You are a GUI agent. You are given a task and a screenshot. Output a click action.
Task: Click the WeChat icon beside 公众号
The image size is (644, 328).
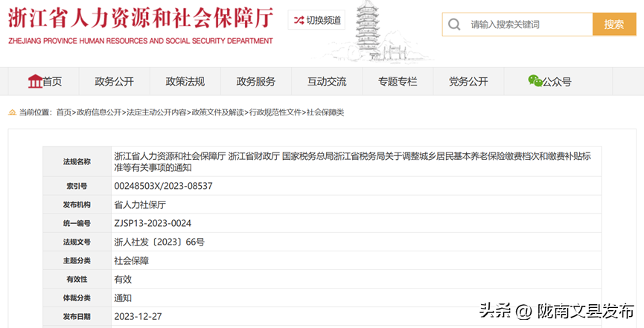[x=535, y=81]
